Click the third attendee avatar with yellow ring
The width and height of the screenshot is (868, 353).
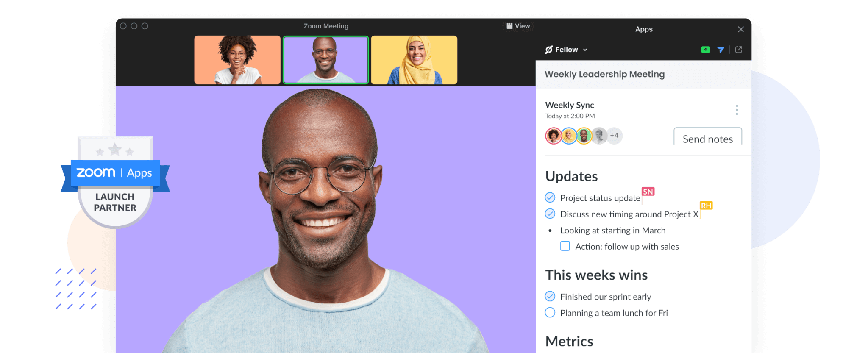[584, 136]
